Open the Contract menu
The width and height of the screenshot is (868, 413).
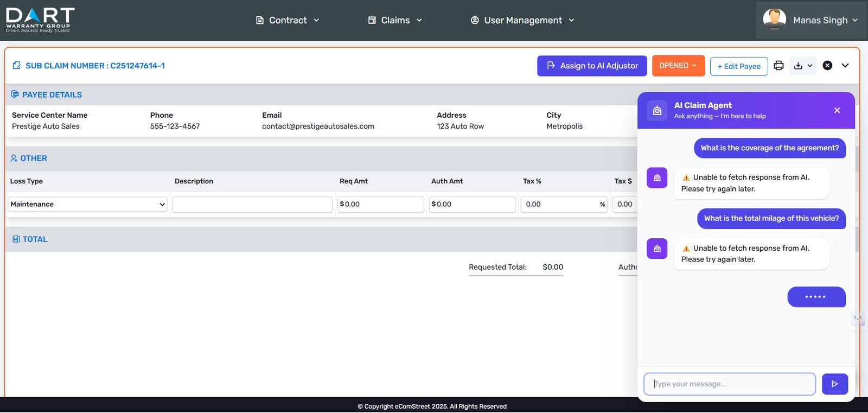[x=288, y=20]
